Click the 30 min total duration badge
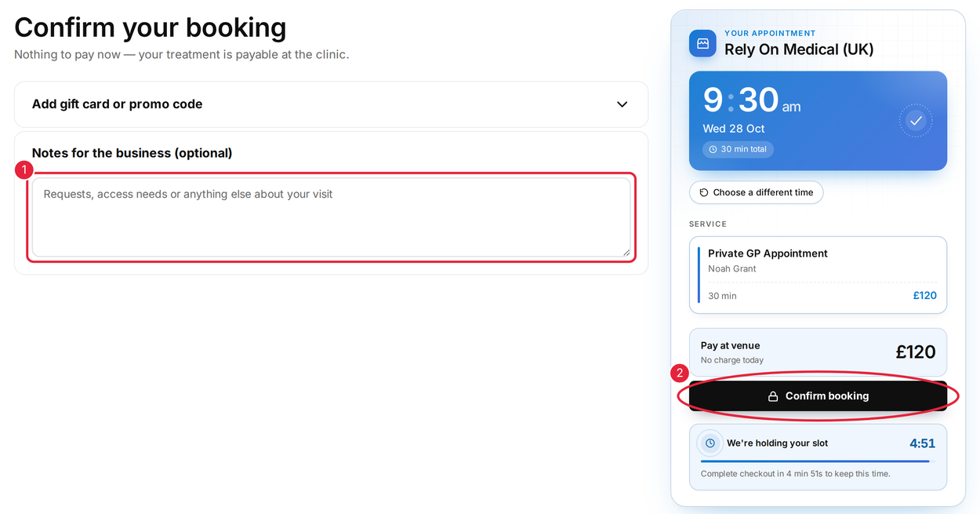The width and height of the screenshot is (980, 514). [738, 149]
